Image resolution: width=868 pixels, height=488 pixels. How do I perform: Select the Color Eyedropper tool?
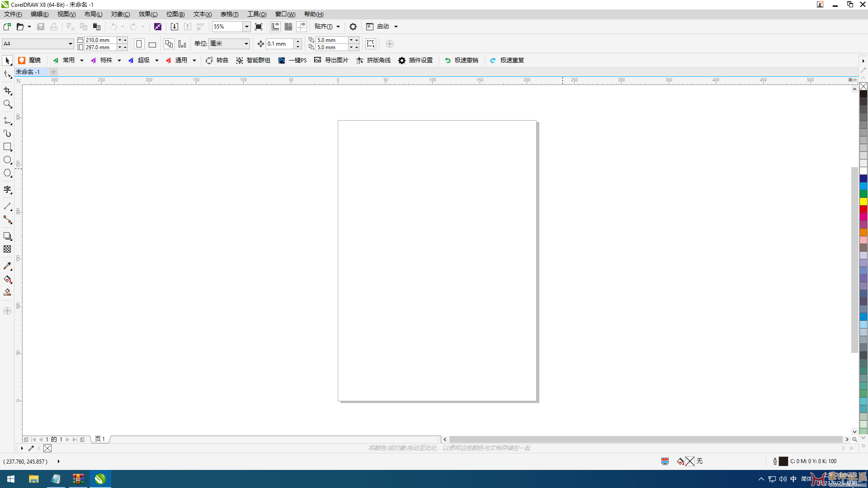7,266
